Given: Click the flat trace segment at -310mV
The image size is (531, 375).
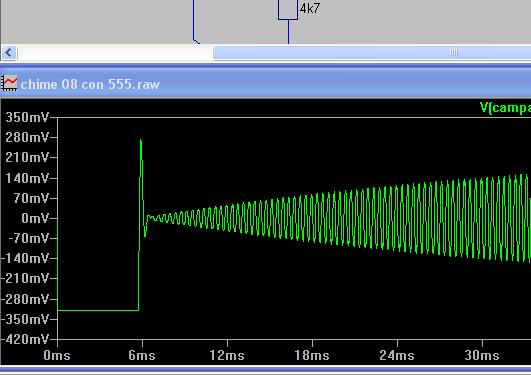Looking at the screenshot, I should coord(98,310).
